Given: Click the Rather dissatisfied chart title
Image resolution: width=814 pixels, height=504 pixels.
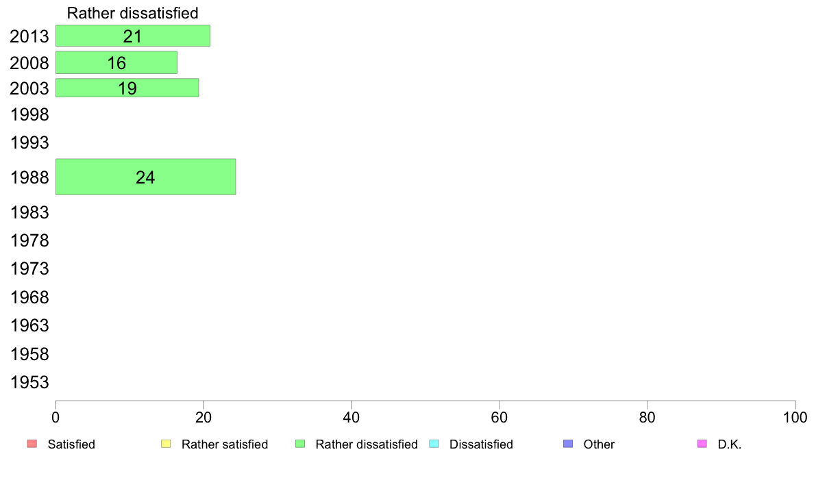Looking at the screenshot, I should pos(133,13).
